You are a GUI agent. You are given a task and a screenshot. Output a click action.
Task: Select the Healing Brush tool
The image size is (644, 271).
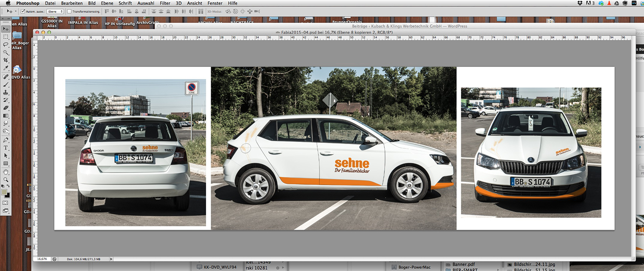click(x=6, y=77)
